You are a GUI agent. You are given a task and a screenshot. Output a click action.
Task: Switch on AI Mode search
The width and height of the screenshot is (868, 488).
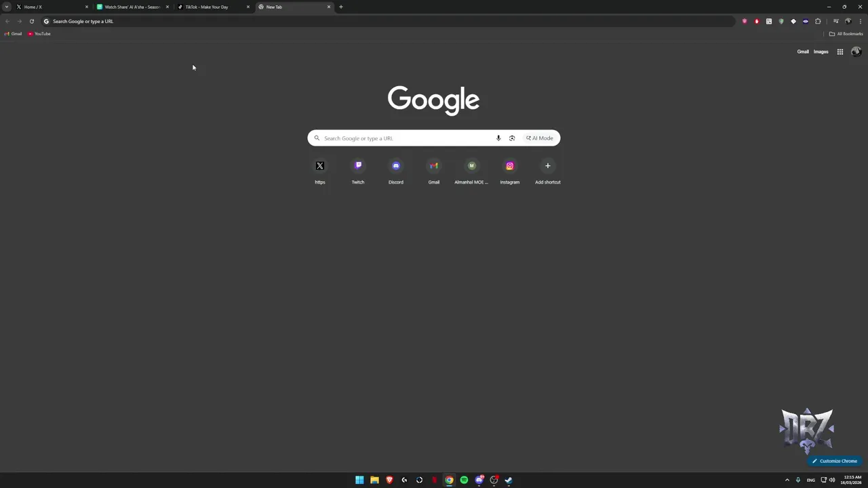tap(540, 138)
